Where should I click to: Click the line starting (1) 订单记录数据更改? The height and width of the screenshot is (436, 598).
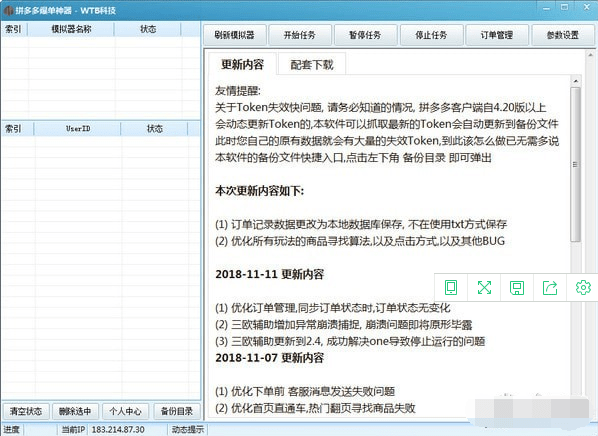(361, 224)
